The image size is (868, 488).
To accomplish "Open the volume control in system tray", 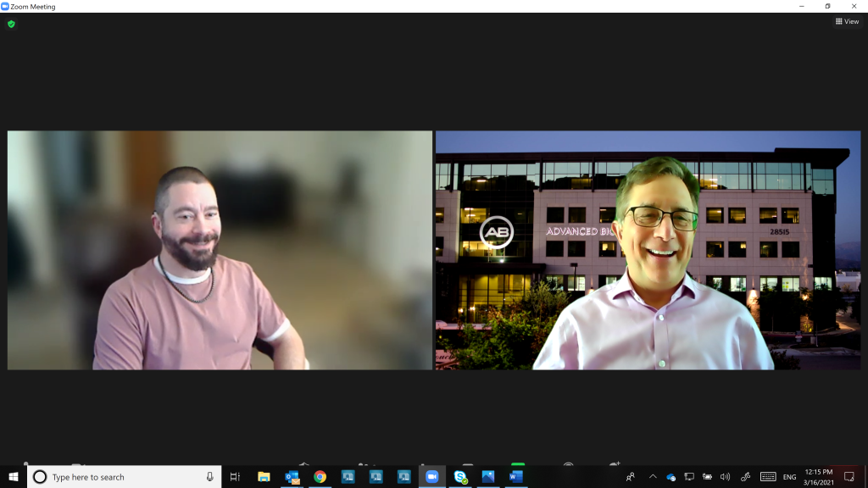I will click(x=725, y=477).
